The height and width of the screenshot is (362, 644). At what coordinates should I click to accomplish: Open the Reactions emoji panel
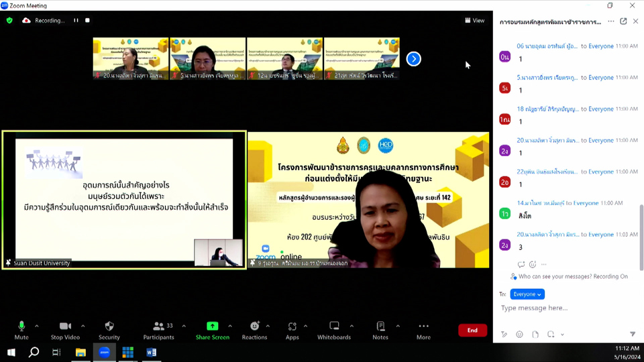click(x=254, y=330)
